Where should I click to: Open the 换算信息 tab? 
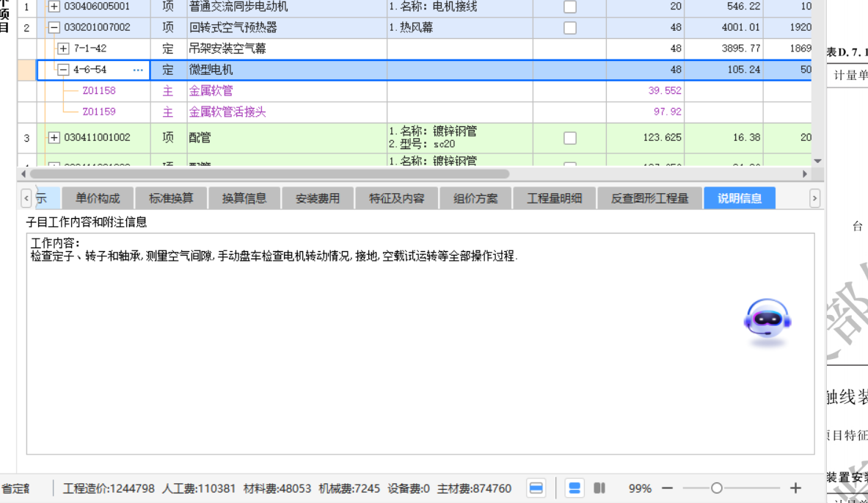tap(244, 198)
